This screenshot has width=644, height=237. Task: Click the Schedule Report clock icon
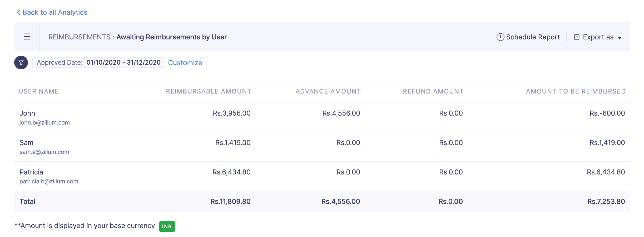[x=500, y=37]
